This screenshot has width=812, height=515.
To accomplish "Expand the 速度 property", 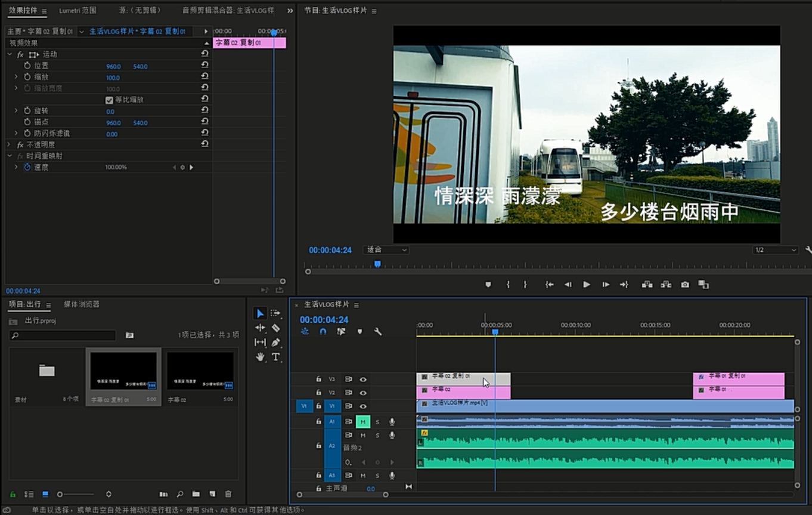I will (x=16, y=167).
